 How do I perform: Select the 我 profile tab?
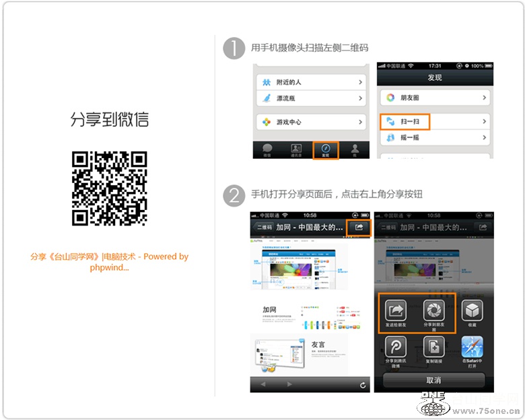coord(355,150)
